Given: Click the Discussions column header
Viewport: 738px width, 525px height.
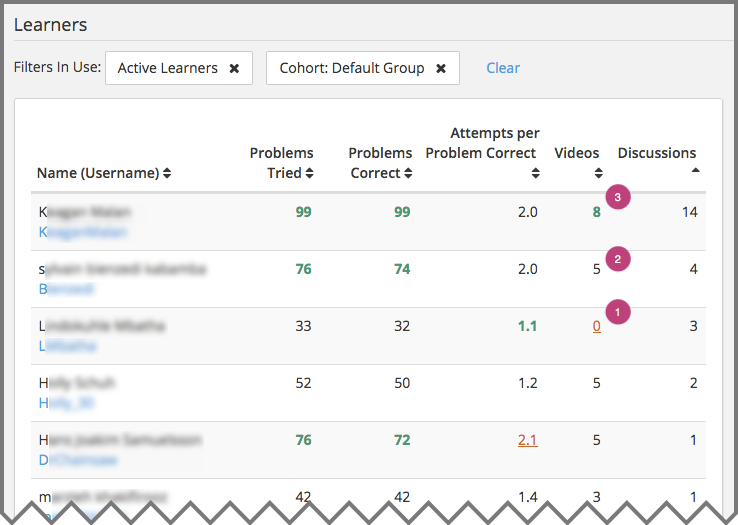Looking at the screenshot, I should click(x=656, y=153).
